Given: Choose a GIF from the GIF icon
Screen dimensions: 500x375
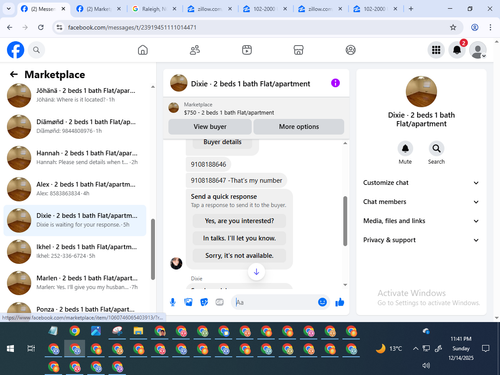Looking at the screenshot, I should [x=219, y=302].
